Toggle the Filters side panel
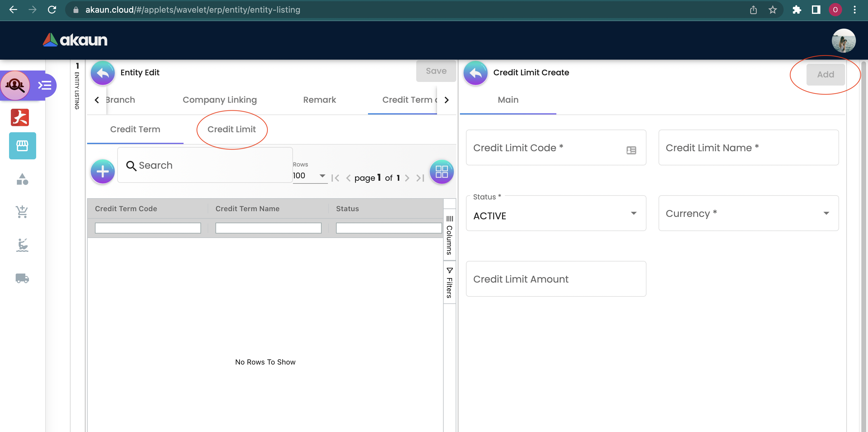 pyautogui.click(x=449, y=283)
